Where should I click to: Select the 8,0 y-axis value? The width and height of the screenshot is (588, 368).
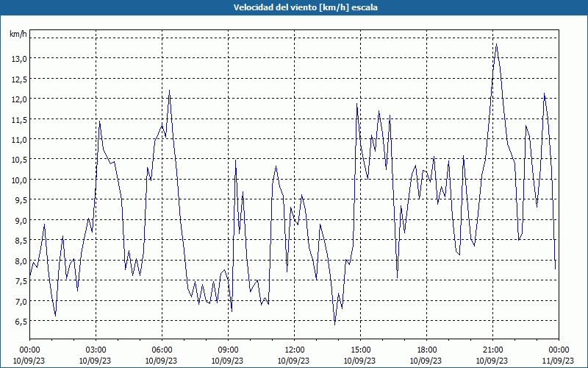coord(21,261)
